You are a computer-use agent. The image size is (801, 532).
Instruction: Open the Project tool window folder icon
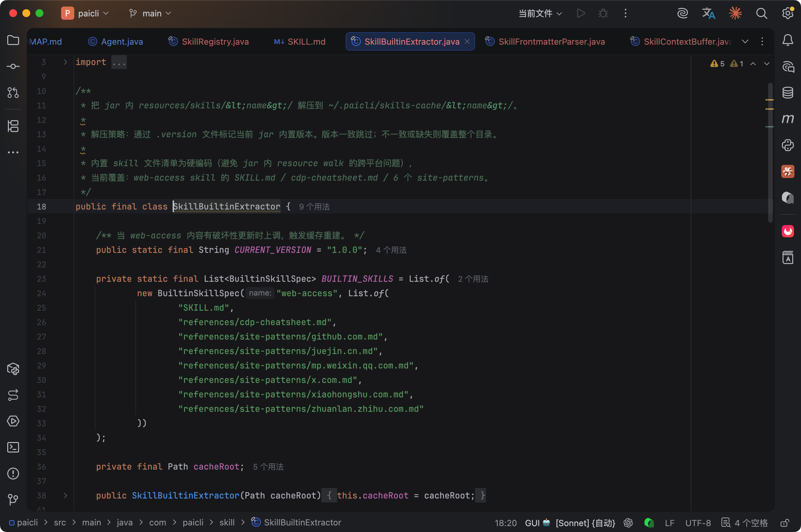[13, 40]
